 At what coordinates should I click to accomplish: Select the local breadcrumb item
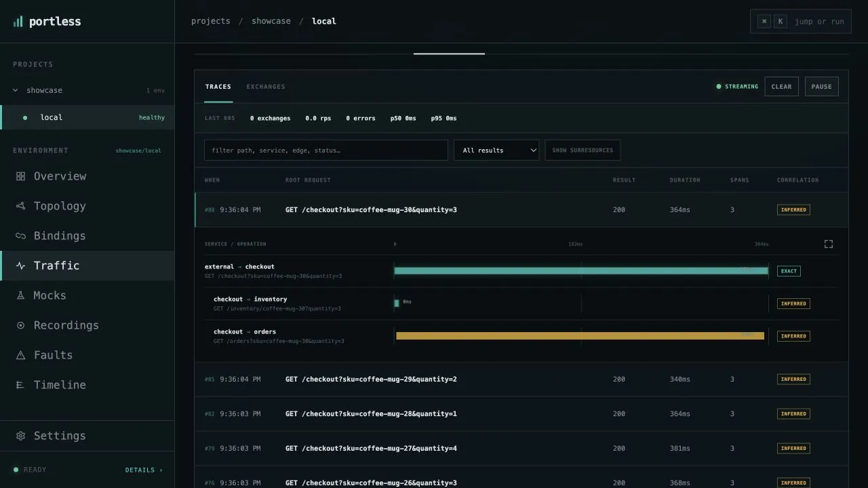(x=324, y=21)
